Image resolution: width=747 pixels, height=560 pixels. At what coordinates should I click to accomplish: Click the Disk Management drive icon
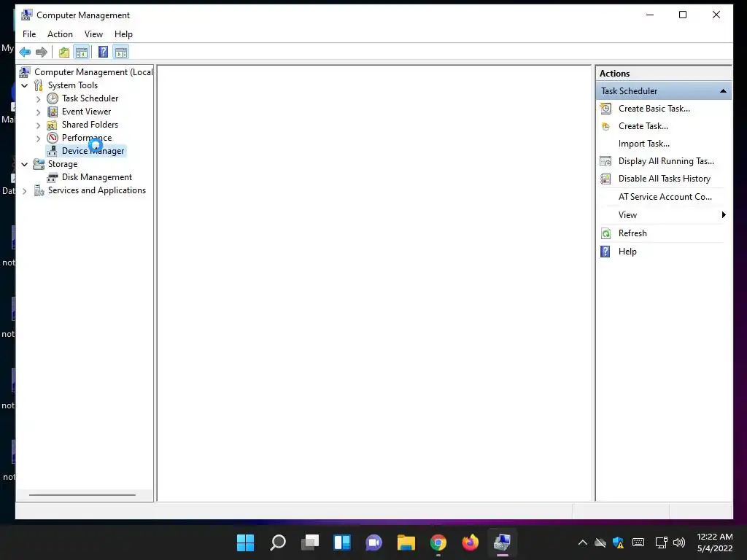point(53,177)
